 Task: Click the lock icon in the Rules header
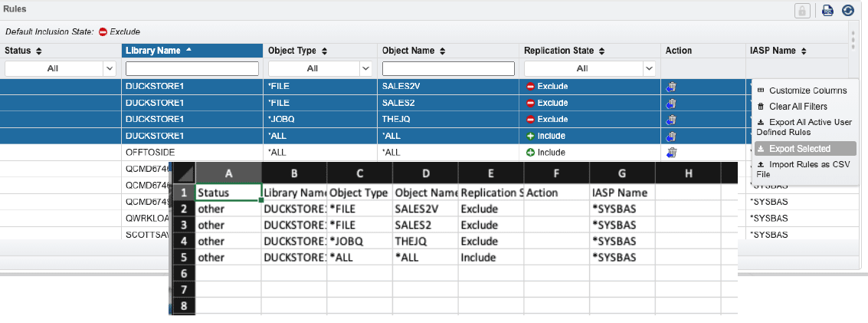(804, 10)
